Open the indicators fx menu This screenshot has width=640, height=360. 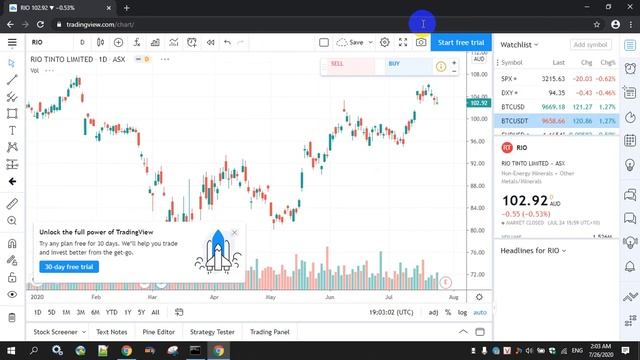click(137, 42)
